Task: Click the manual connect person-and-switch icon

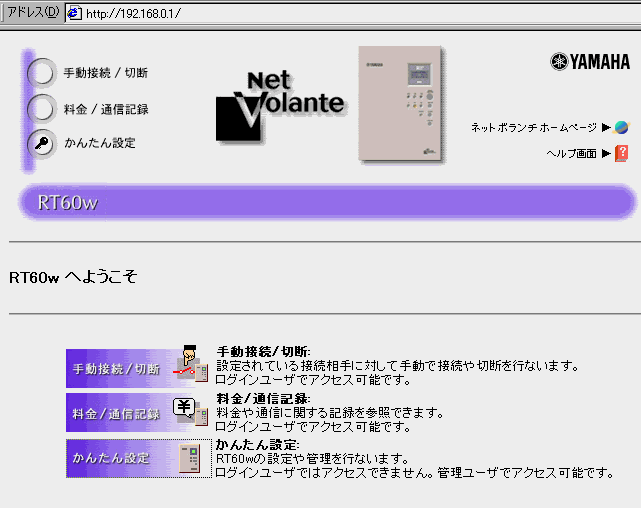Action: pos(191,364)
